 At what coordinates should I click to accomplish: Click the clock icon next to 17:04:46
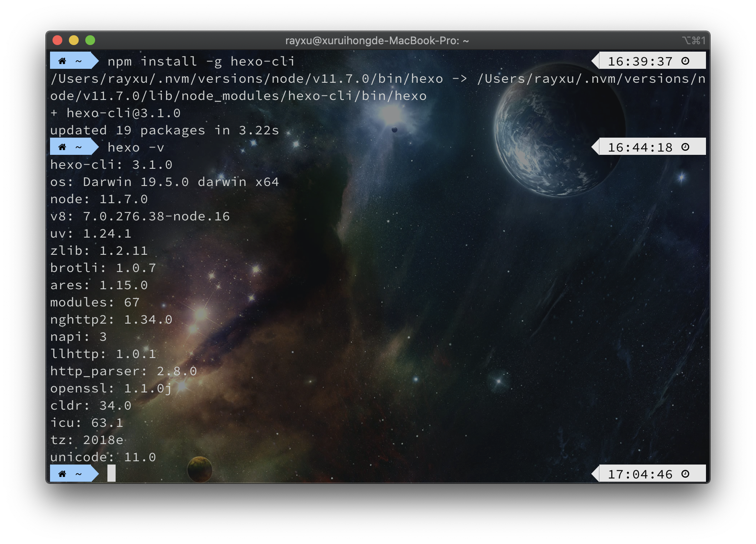[685, 474]
